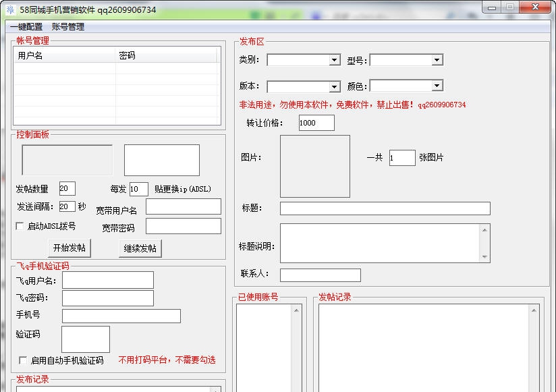Click the 飞q密码 input field
This screenshot has width=556, height=392.
pos(108,298)
